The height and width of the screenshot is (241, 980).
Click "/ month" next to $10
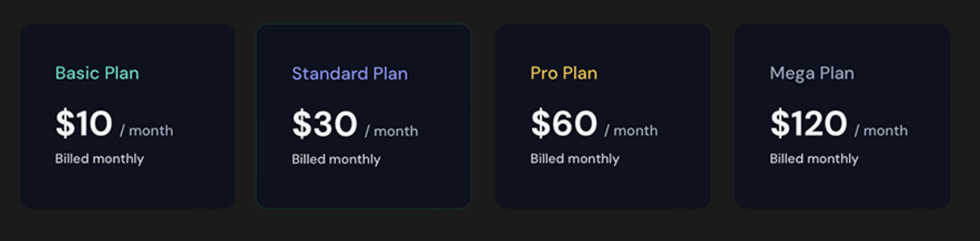tap(147, 131)
